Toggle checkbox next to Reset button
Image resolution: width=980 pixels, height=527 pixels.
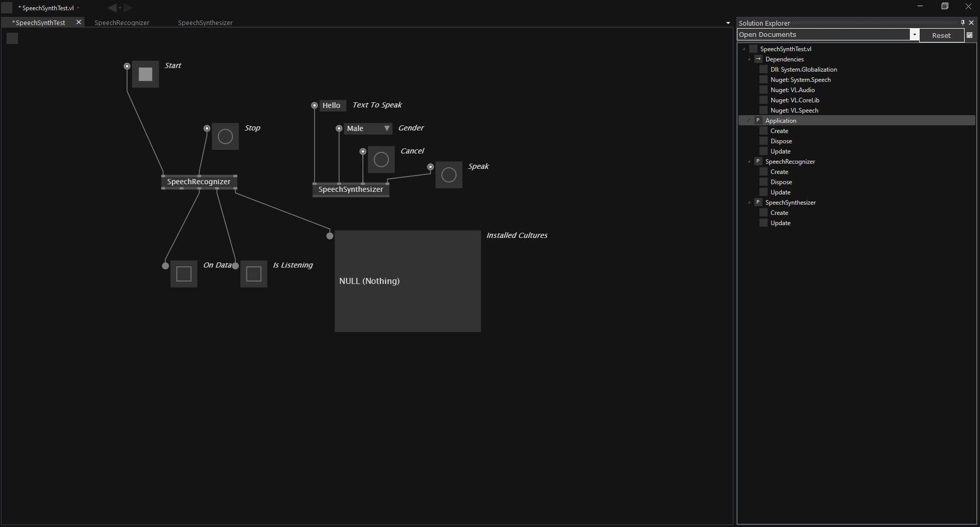[x=970, y=35]
